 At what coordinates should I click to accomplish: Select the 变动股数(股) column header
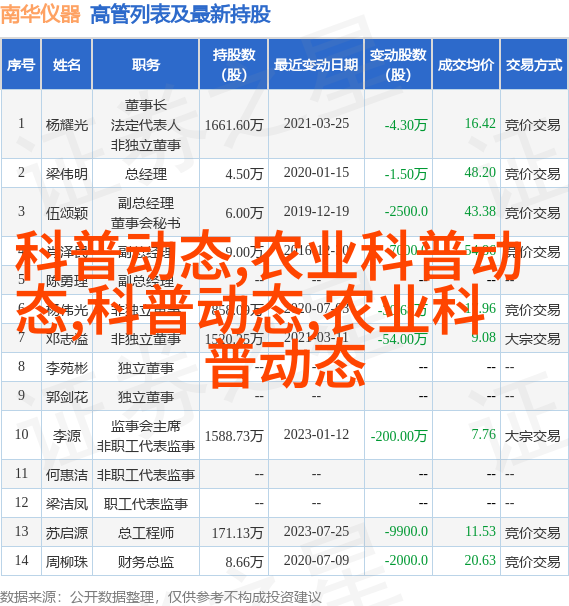tap(398, 65)
